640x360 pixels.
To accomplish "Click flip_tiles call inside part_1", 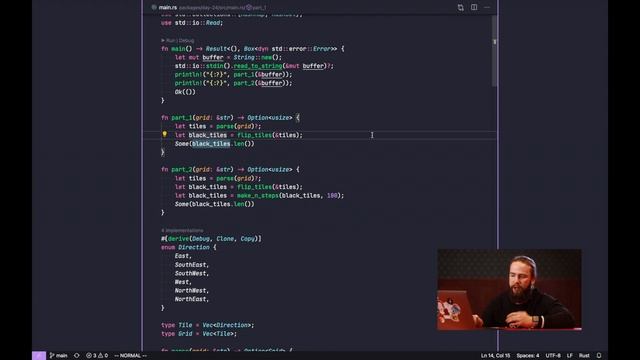I will click(x=254, y=135).
